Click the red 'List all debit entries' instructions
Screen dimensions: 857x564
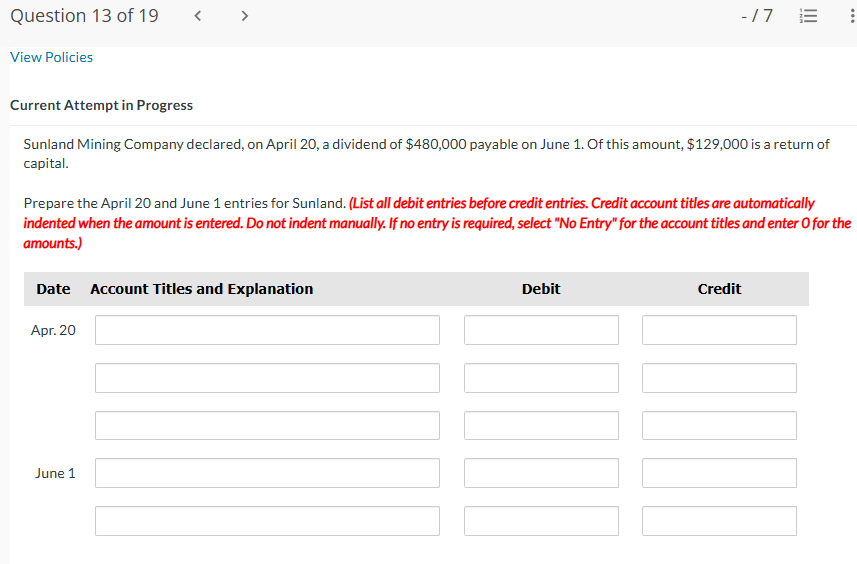(x=437, y=223)
